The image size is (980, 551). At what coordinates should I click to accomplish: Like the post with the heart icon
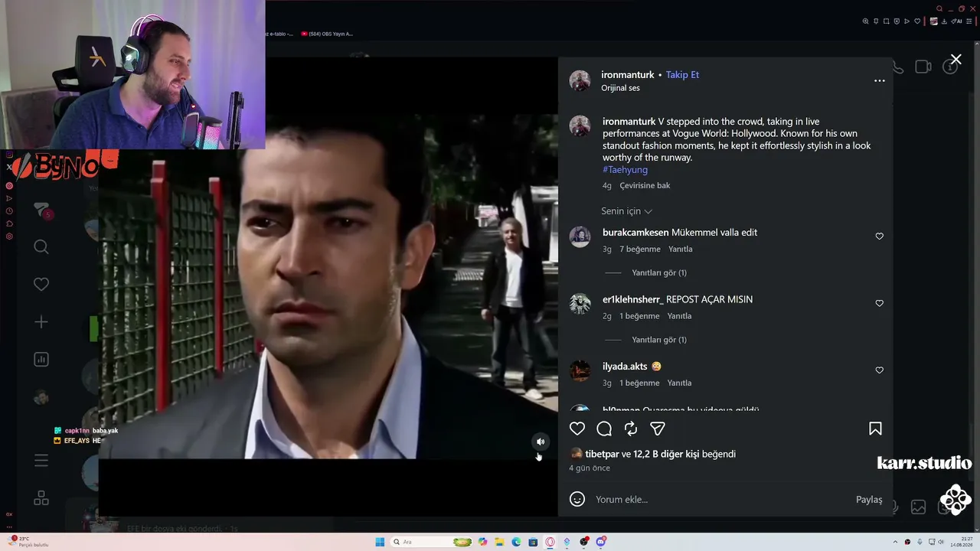click(577, 429)
